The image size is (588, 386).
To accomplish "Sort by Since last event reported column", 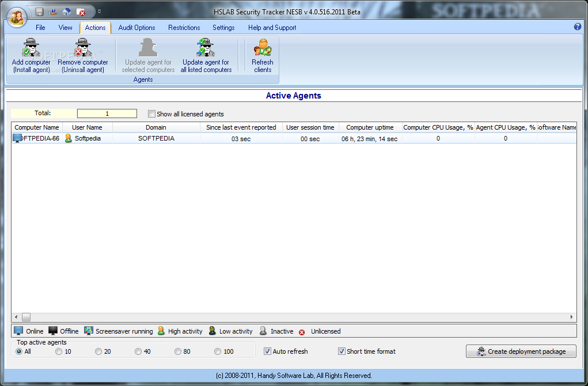I will pos(241,127).
